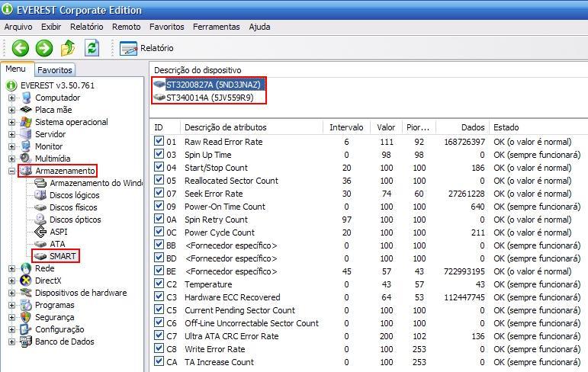The image size is (588, 372).
Task: Select the SMART item icon
Action: pyautogui.click(x=40, y=256)
